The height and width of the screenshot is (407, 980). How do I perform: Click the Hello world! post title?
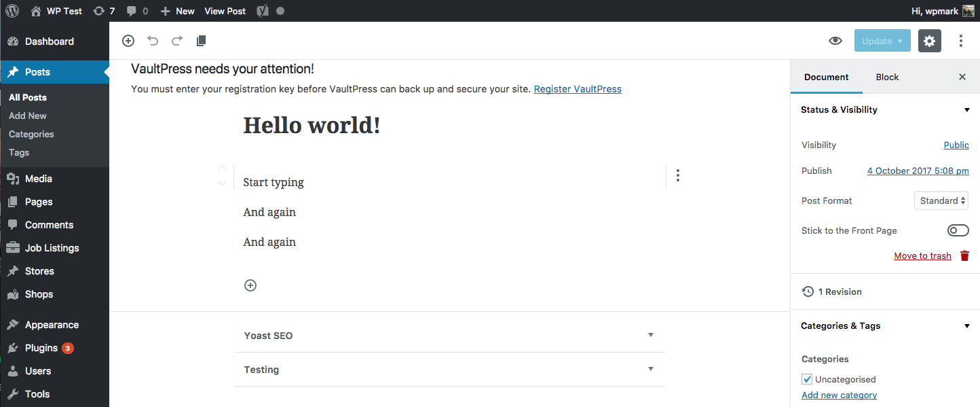pos(312,125)
